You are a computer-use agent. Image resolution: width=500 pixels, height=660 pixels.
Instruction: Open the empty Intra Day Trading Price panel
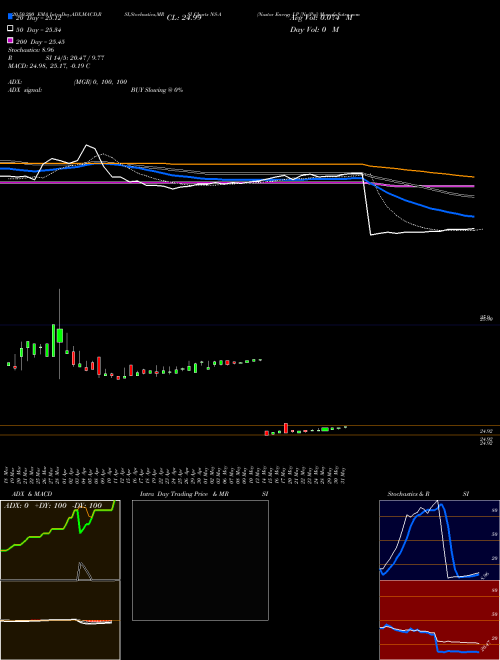pos(200,560)
